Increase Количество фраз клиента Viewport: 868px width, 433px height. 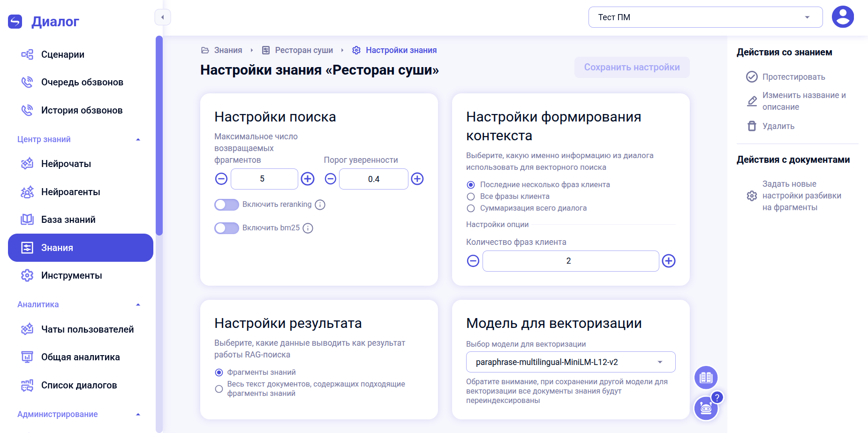click(x=669, y=261)
